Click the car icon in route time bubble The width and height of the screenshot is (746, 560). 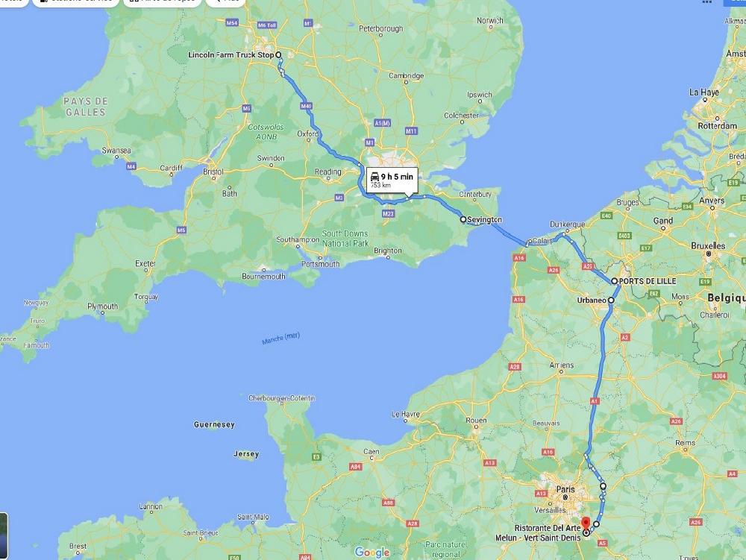click(x=375, y=177)
